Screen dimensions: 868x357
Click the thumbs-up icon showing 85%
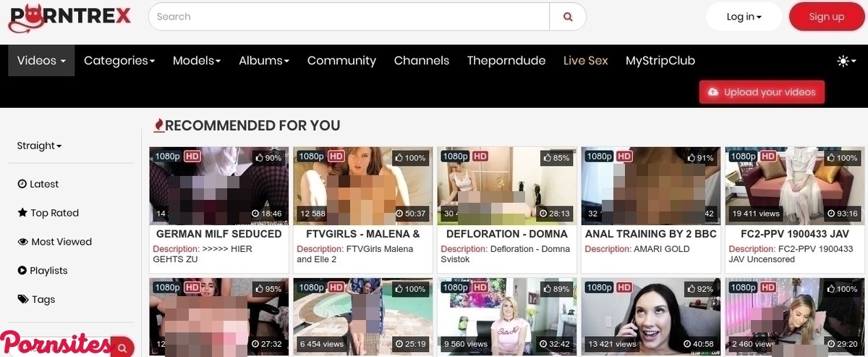coord(548,157)
